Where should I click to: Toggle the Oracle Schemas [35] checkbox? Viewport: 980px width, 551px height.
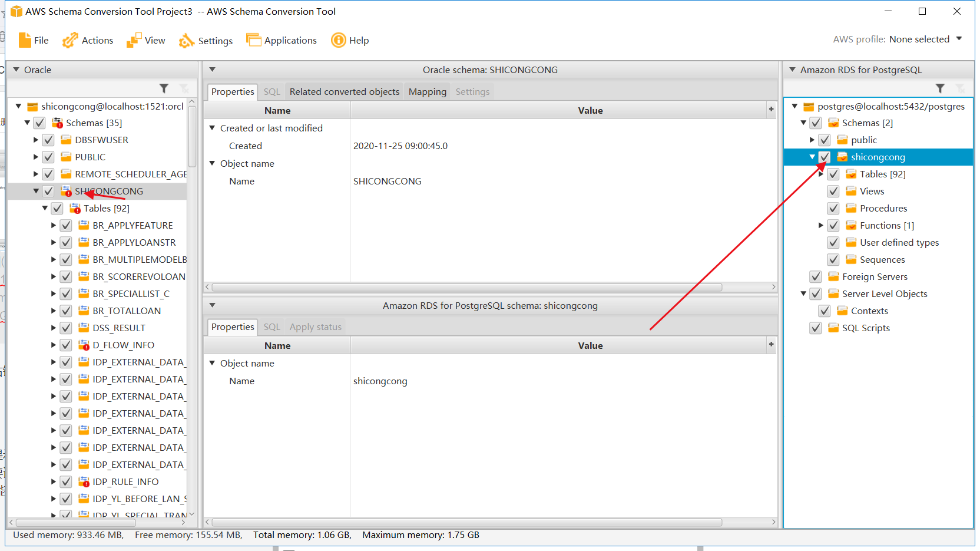(x=39, y=123)
